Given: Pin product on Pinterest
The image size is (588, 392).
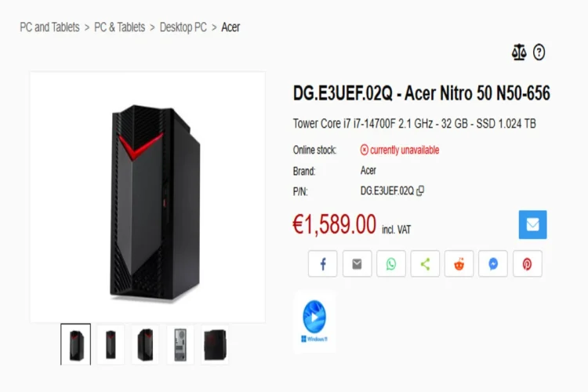Looking at the screenshot, I should pos(528,264).
